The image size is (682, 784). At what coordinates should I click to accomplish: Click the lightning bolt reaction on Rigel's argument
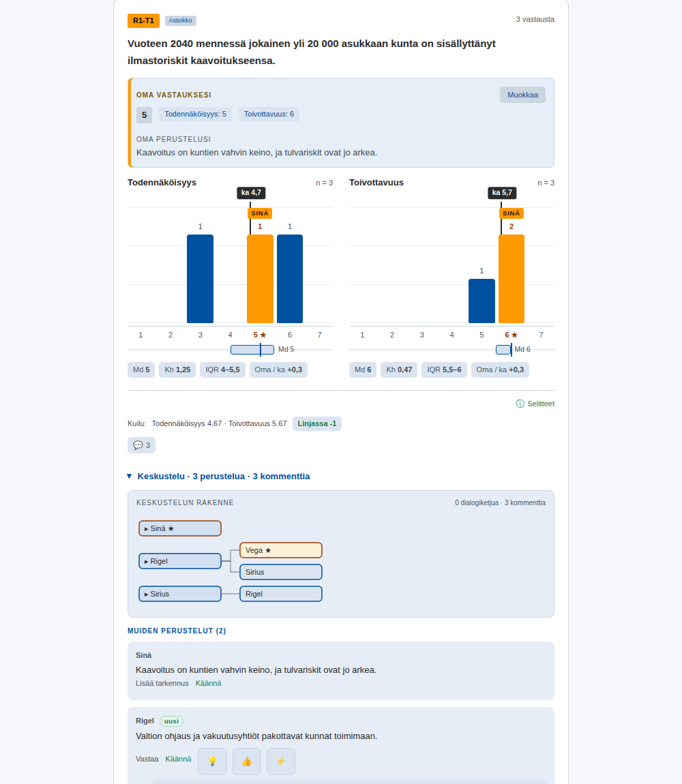point(281,761)
